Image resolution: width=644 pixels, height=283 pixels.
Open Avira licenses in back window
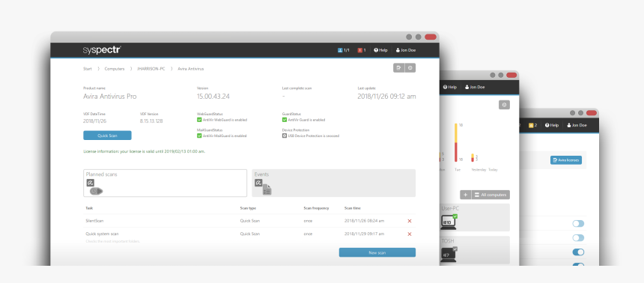(566, 160)
